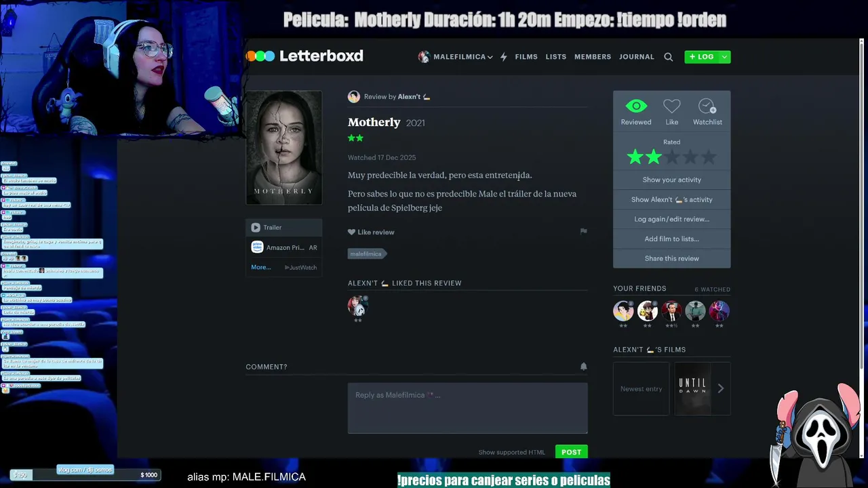Open the 6 WATCHED link
Screen dimensions: 868x488
click(x=712, y=289)
